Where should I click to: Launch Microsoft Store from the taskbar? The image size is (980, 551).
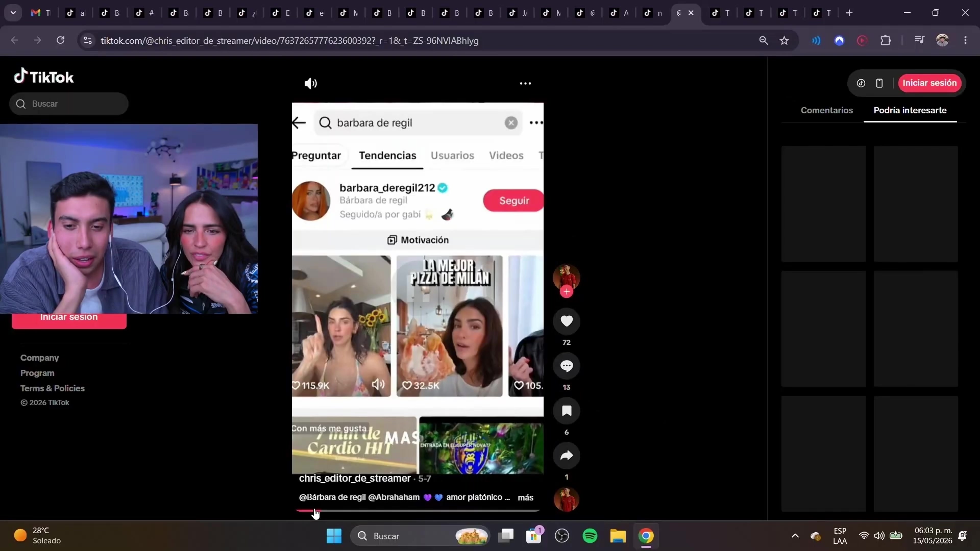click(534, 536)
